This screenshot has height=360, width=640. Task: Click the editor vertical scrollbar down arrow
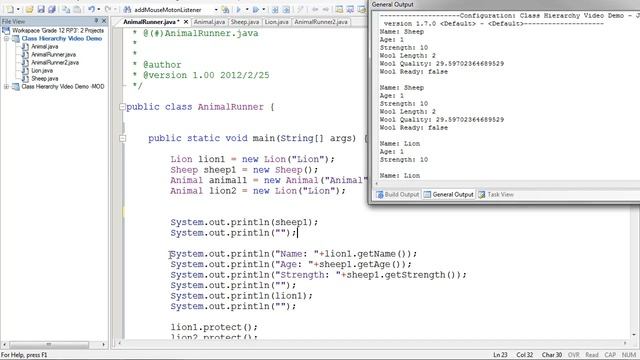634,336
